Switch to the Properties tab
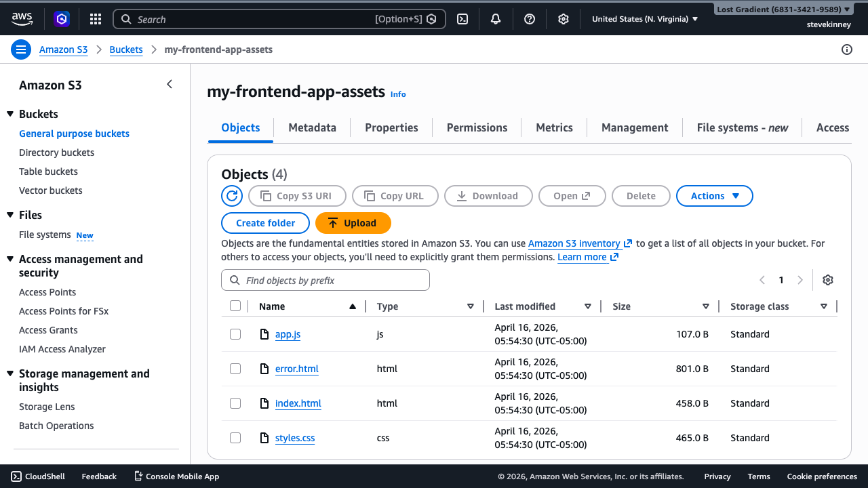The height and width of the screenshot is (488, 868). click(x=391, y=127)
